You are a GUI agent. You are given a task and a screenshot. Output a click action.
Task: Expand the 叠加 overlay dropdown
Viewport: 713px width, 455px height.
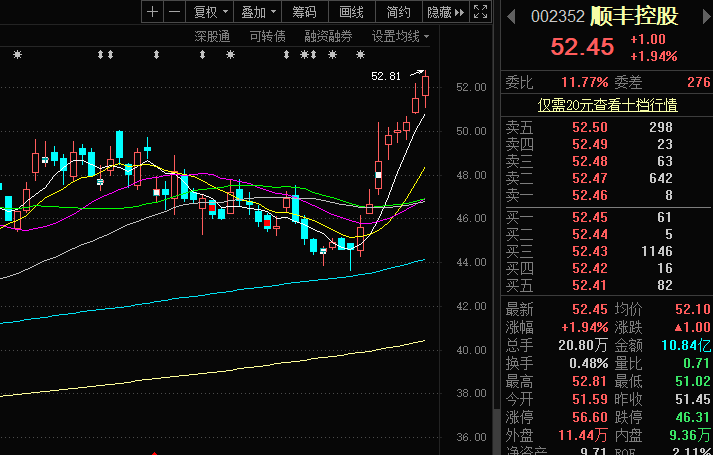(258, 12)
